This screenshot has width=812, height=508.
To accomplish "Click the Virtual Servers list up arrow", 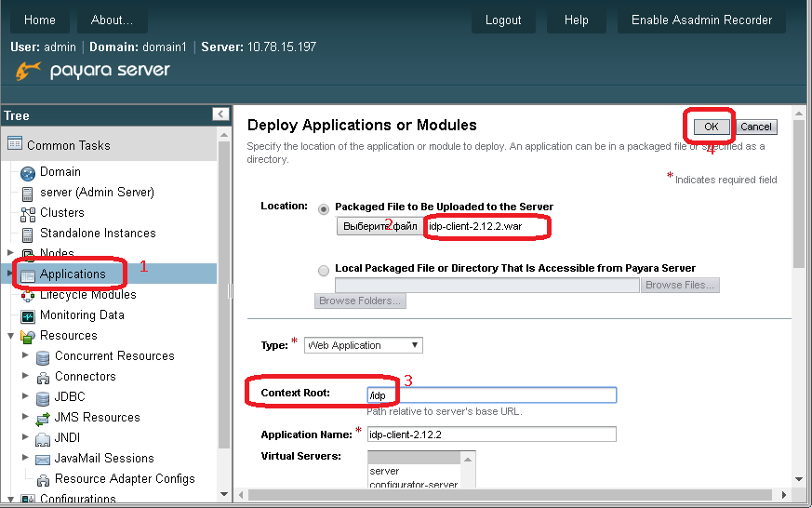I will tap(468, 460).
